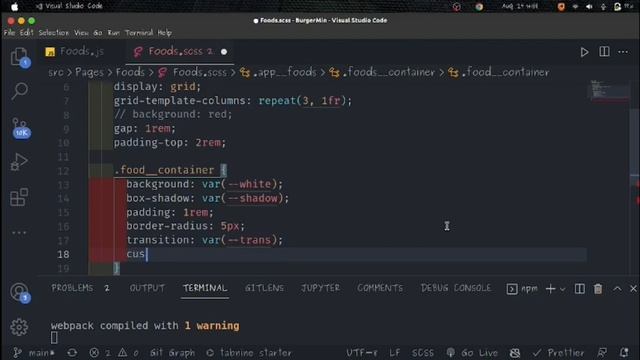Click the src breadcrumb segment
The image size is (640, 360).
tap(56, 73)
